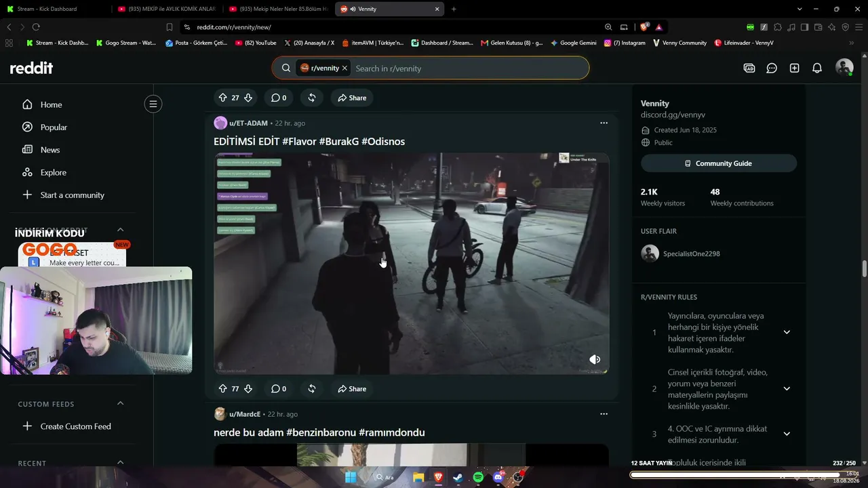Open u/ET-ADAM profile link

click(x=248, y=123)
